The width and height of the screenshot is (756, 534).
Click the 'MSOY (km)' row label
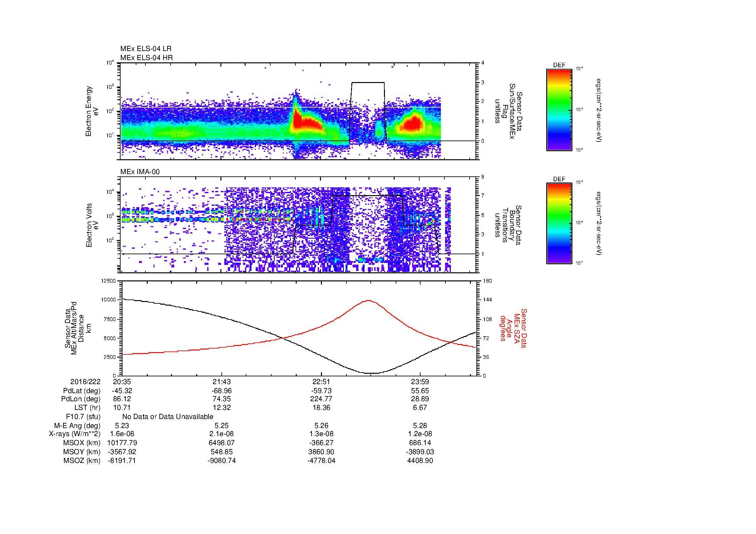(82, 452)
